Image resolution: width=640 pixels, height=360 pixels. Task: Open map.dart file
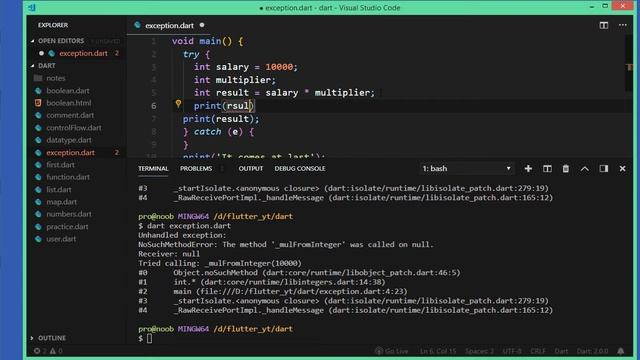pyautogui.click(x=61, y=202)
